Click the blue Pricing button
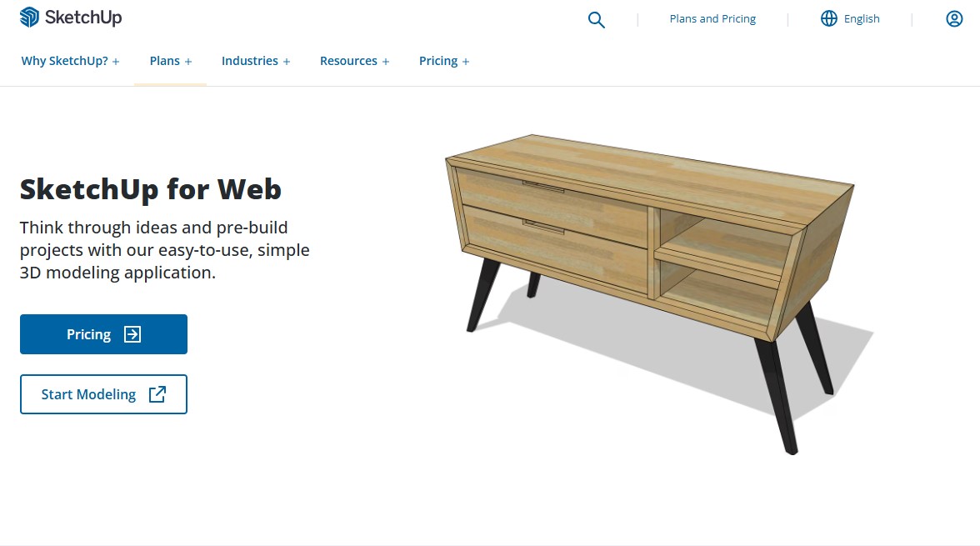 (103, 334)
